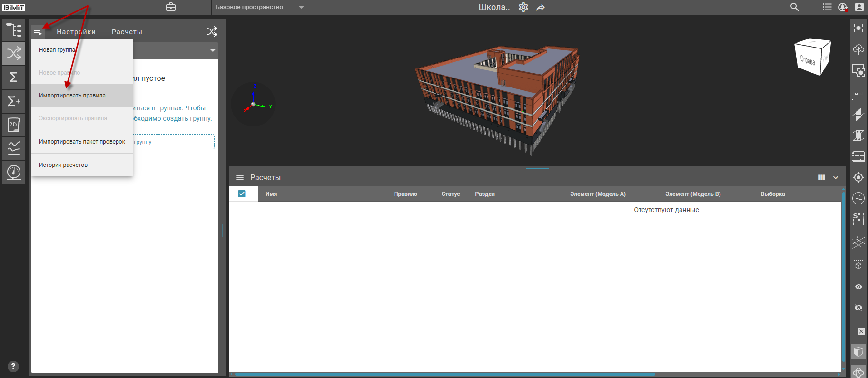This screenshot has width=868, height=378.
Task: Toggle the eye visibility icon in right toolbar
Action: (858, 287)
